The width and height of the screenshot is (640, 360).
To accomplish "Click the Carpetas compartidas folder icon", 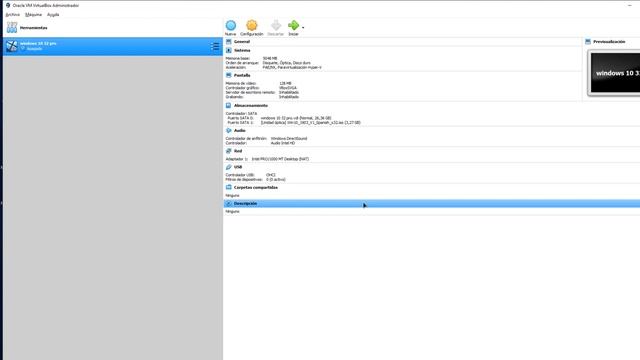I will click(229, 187).
